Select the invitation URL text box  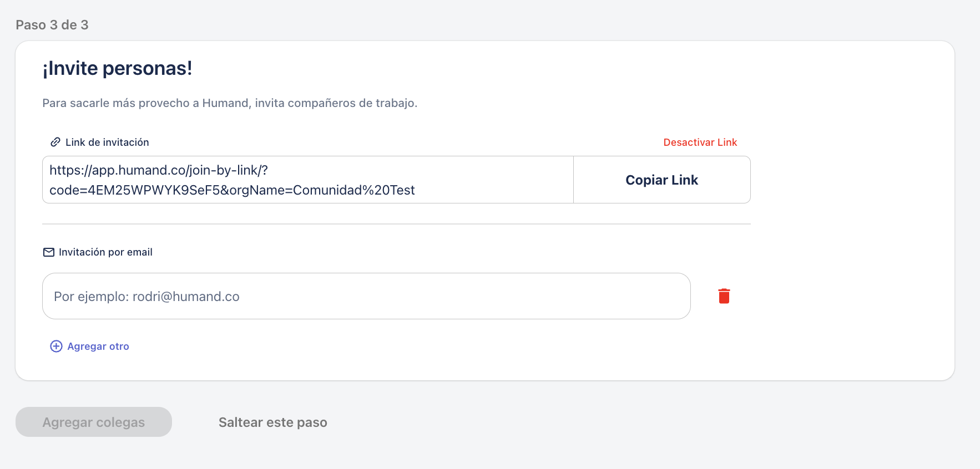pos(308,180)
